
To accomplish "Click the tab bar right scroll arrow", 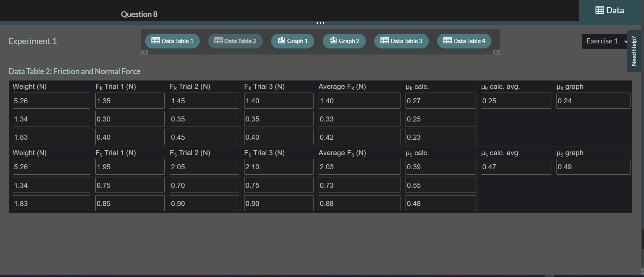I will point(496,52).
